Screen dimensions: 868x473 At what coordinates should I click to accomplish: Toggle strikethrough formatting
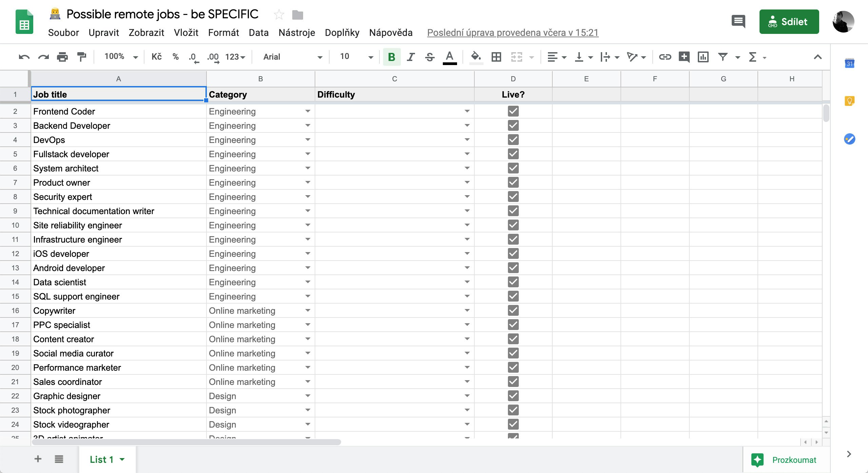coord(430,57)
